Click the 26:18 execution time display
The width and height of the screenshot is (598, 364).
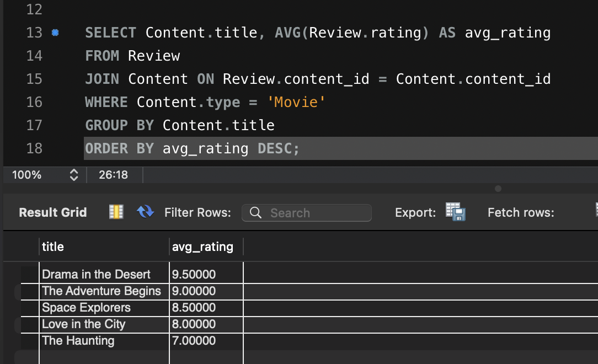click(x=114, y=174)
